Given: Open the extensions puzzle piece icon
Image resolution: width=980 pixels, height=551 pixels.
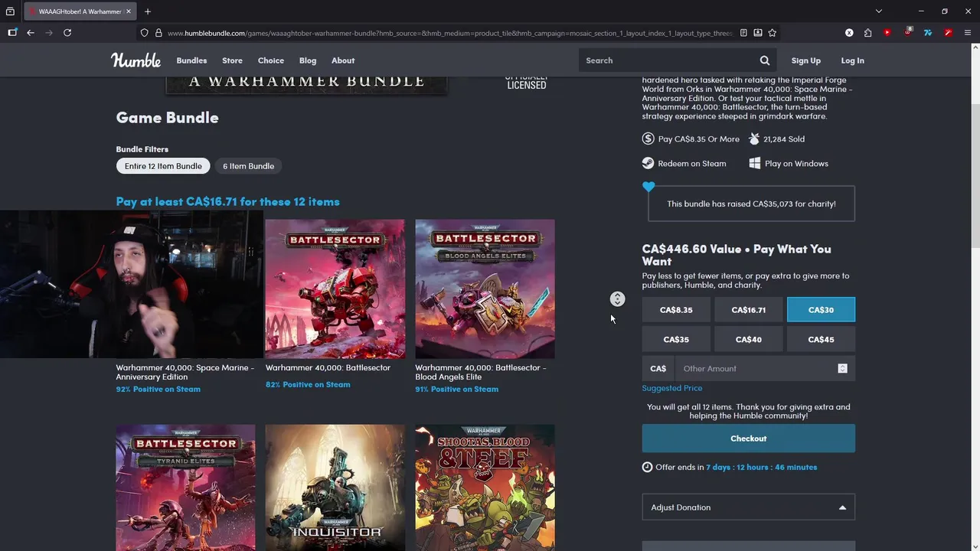Looking at the screenshot, I should click(867, 33).
